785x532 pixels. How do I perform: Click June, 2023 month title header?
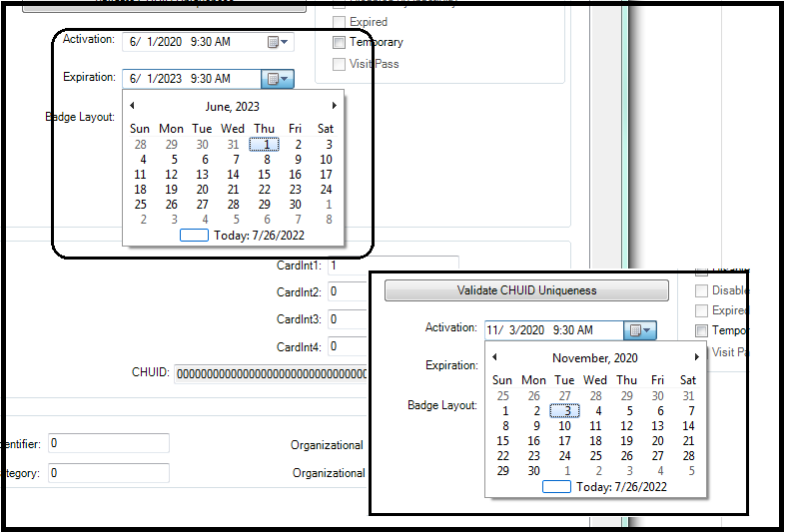click(x=233, y=107)
